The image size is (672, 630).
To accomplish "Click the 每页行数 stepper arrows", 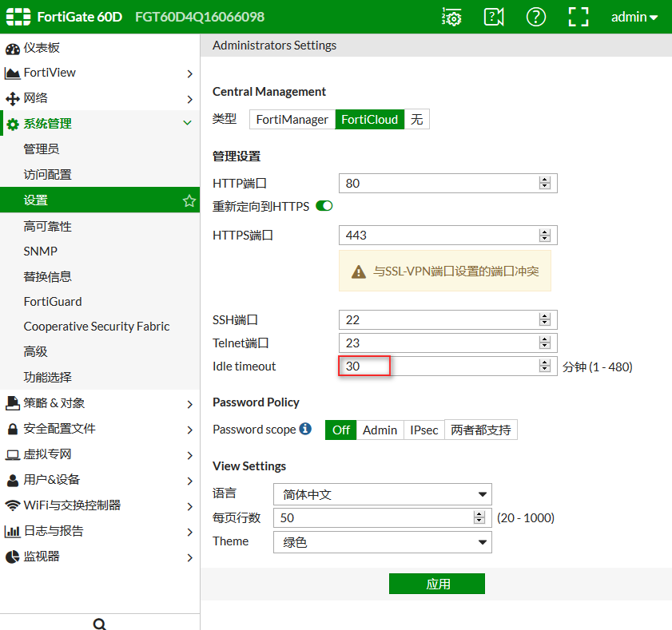I will 479,517.
